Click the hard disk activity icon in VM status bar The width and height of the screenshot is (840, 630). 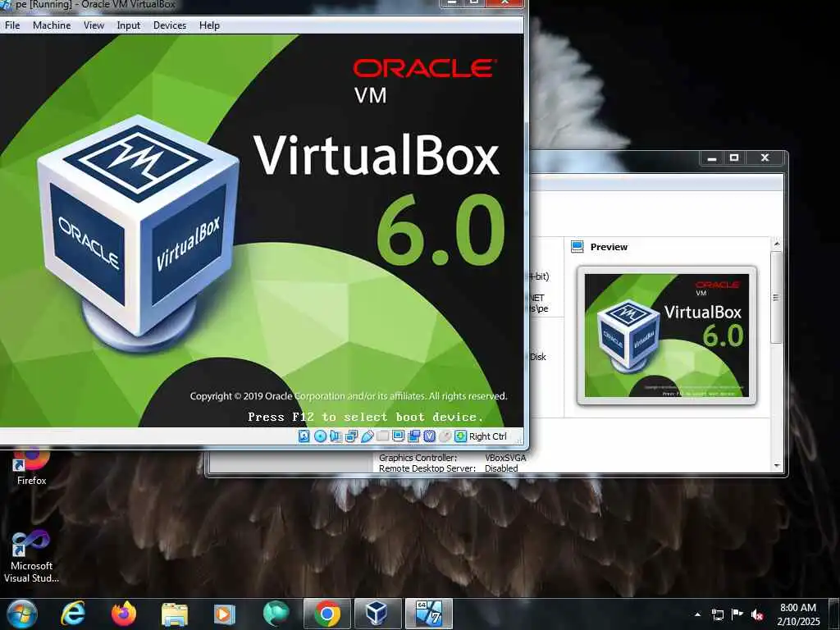[x=304, y=436]
